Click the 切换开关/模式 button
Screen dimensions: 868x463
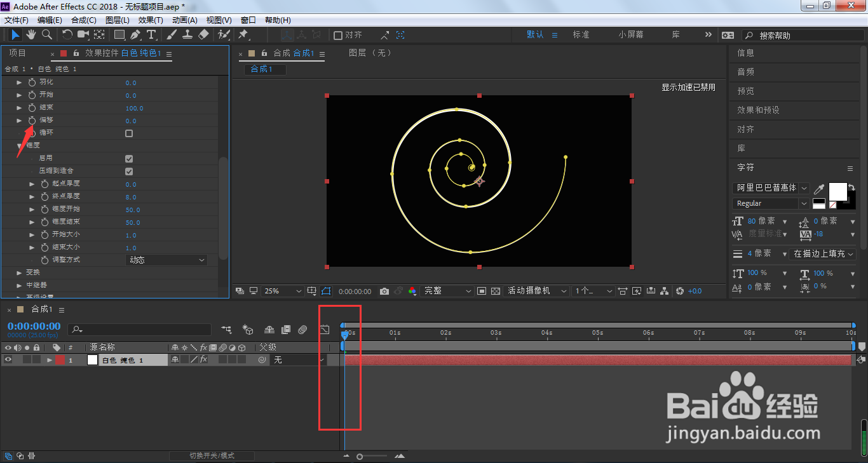(x=212, y=455)
